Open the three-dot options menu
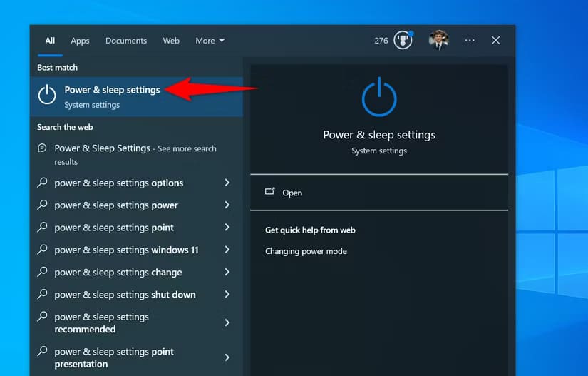Image resolution: width=588 pixels, height=376 pixels. 470,40
